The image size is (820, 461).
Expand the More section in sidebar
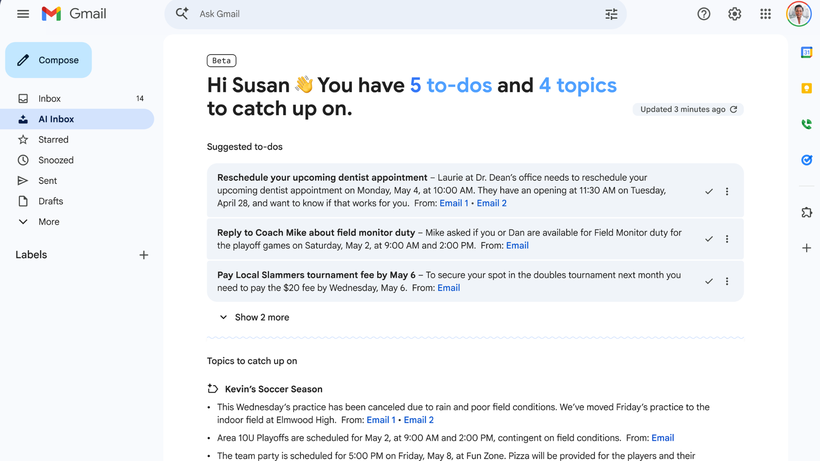pos(48,222)
